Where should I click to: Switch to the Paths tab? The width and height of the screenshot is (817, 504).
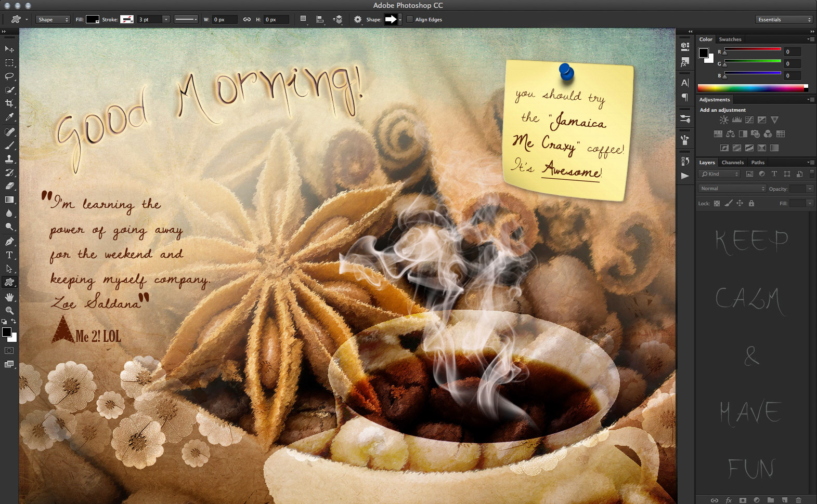tap(758, 163)
